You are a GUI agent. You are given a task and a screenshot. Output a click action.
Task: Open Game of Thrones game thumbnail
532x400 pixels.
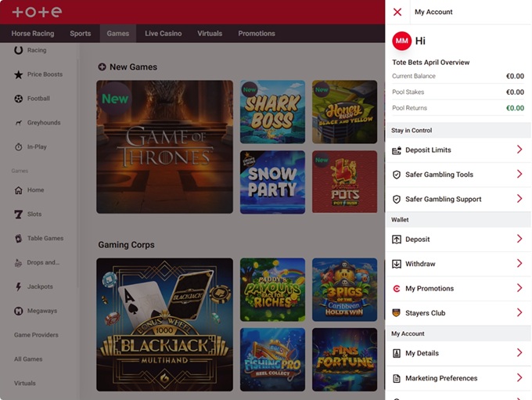[164, 146]
